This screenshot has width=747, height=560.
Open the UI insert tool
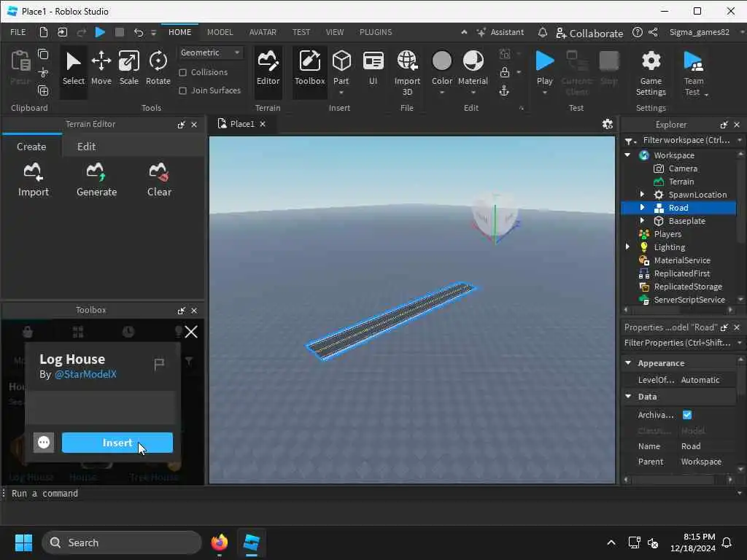pos(373,69)
